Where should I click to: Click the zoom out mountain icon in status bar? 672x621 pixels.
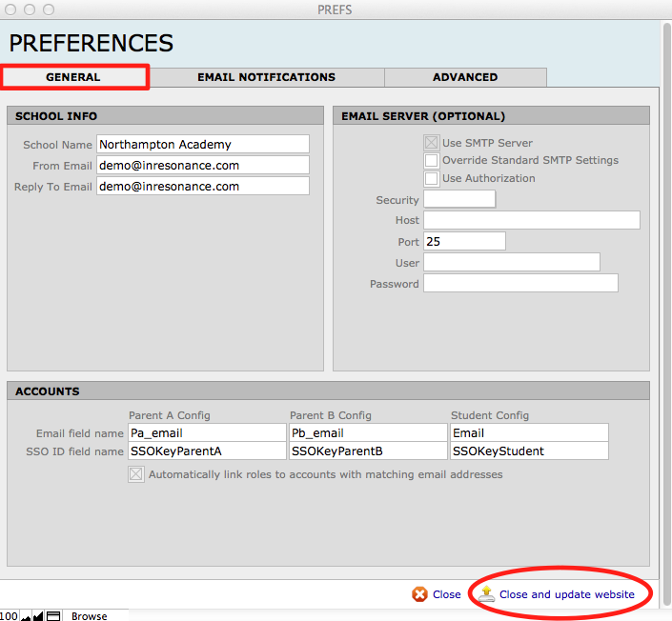(25, 616)
